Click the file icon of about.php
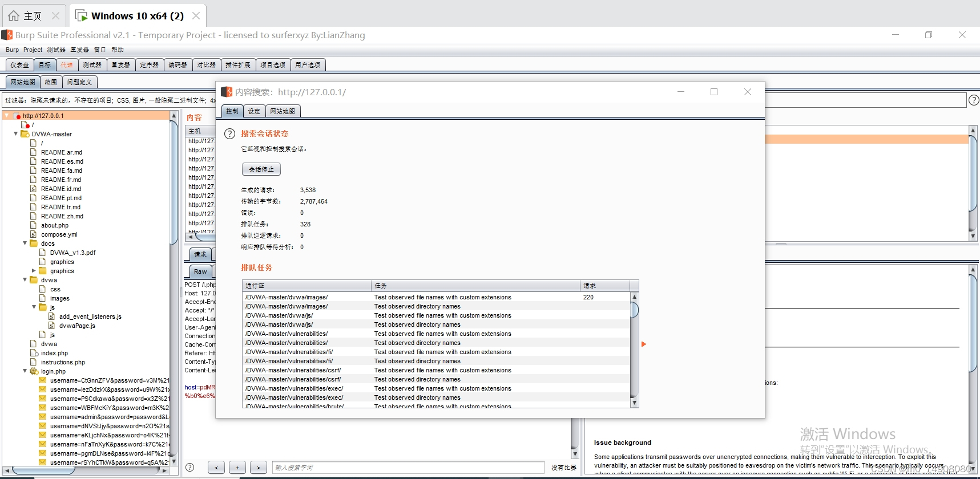 coord(34,225)
